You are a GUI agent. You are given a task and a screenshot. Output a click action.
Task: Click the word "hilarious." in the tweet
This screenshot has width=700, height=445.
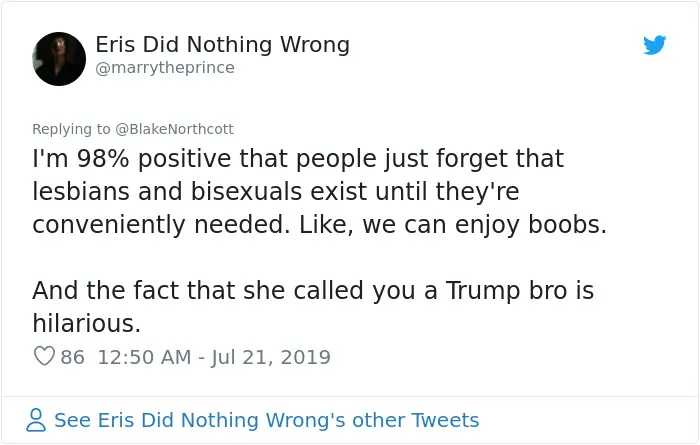tap(87, 323)
